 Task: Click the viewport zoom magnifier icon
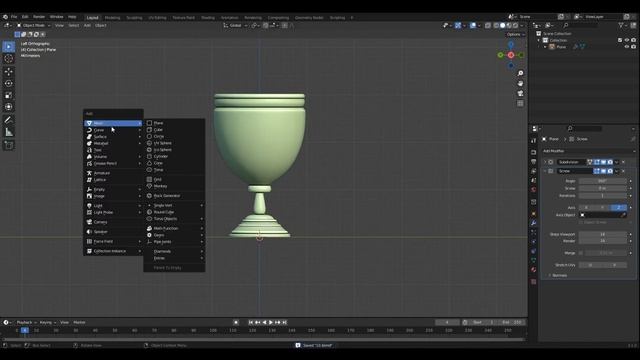520,73
